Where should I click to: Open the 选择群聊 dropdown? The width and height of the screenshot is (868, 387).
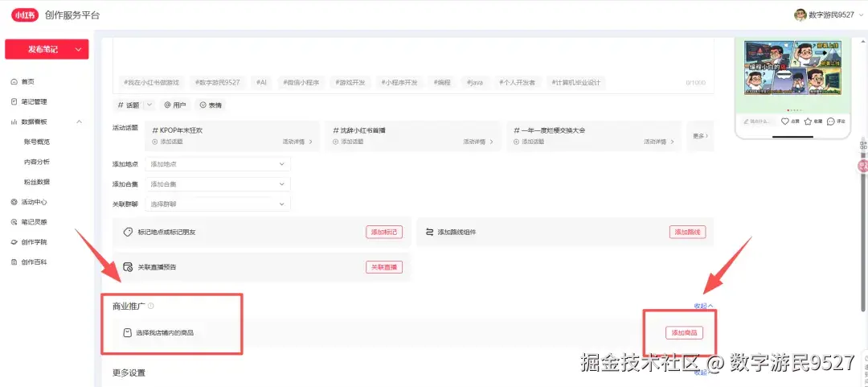[218, 204]
